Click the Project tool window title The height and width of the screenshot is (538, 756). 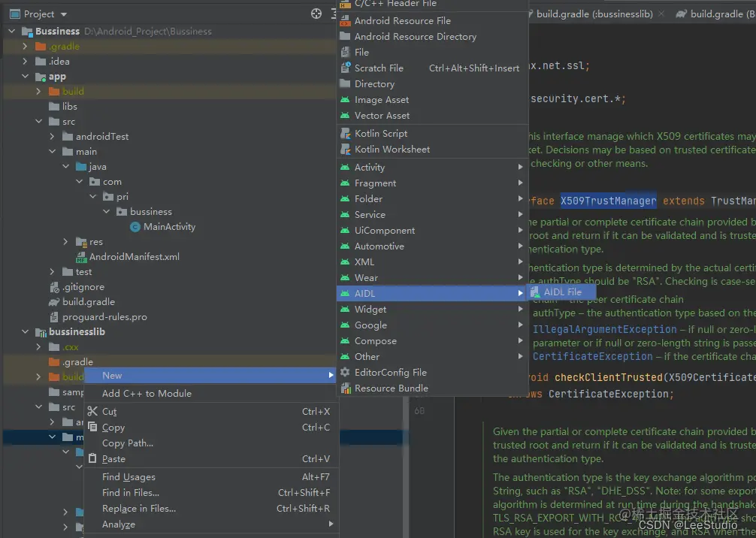point(39,14)
